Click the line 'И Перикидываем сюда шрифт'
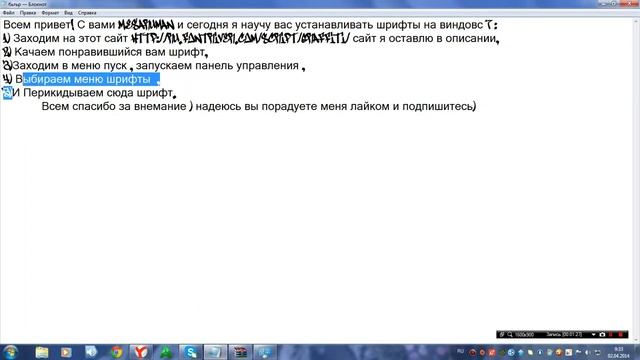Viewport: 640px width, 360px height. 89,93
